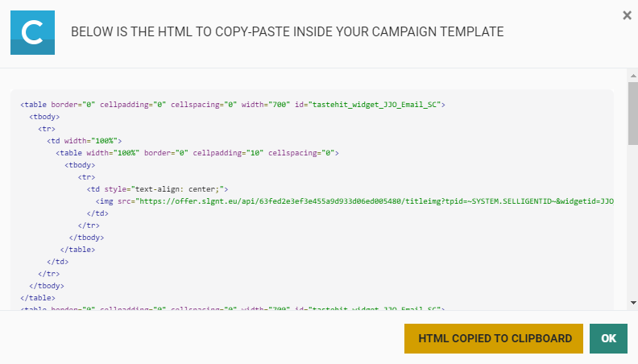This screenshot has width=638, height=364.
Task: Click the dialog heading about copy-pasting HTML
Action: pos(287,32)
